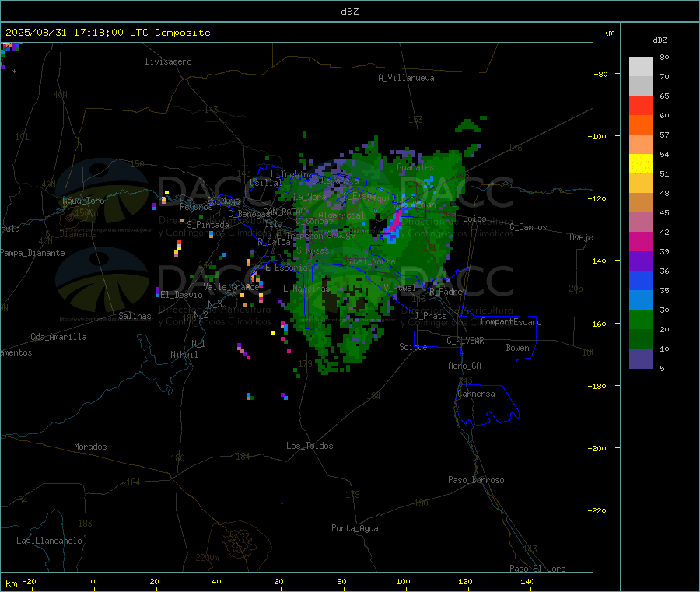Click the '5' value at legend bottom
This screenshot has height=592, width=700.
[662, 368]
